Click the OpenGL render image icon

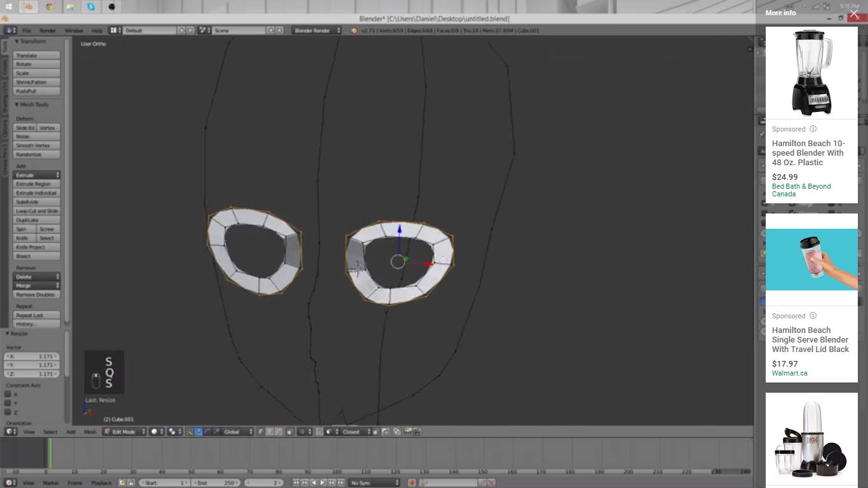tap(407, 432)
